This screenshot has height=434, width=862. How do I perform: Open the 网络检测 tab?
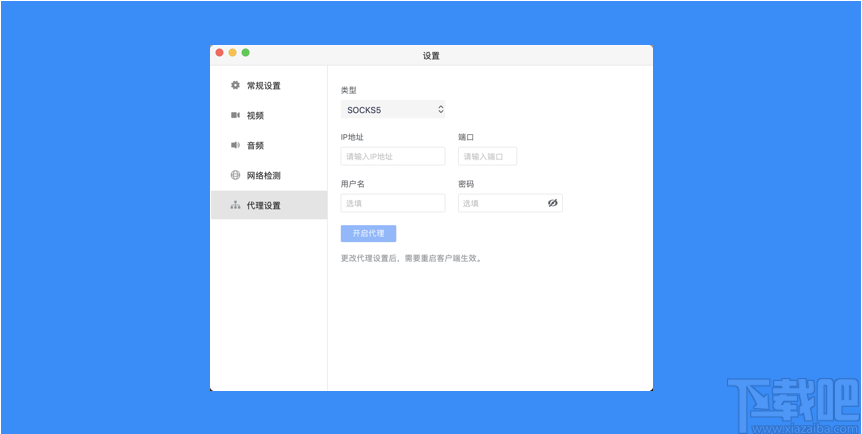[x=269, y=175]
